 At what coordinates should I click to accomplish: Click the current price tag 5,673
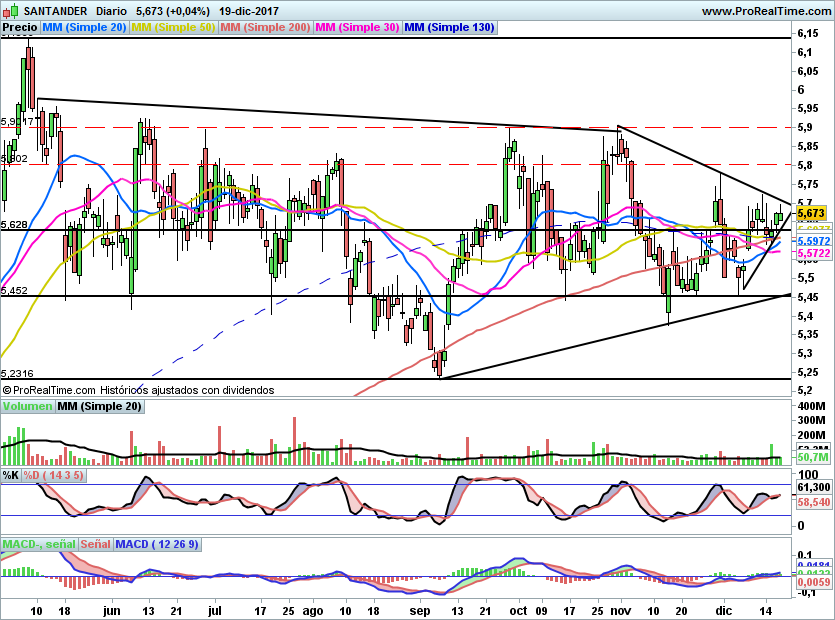[811, 213]
